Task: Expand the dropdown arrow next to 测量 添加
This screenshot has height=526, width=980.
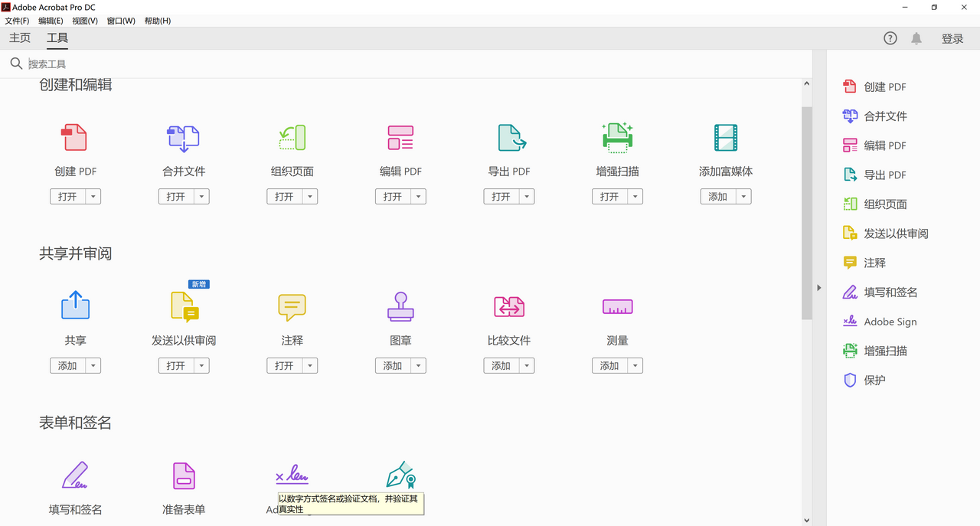Action: [x=635, y=366]
